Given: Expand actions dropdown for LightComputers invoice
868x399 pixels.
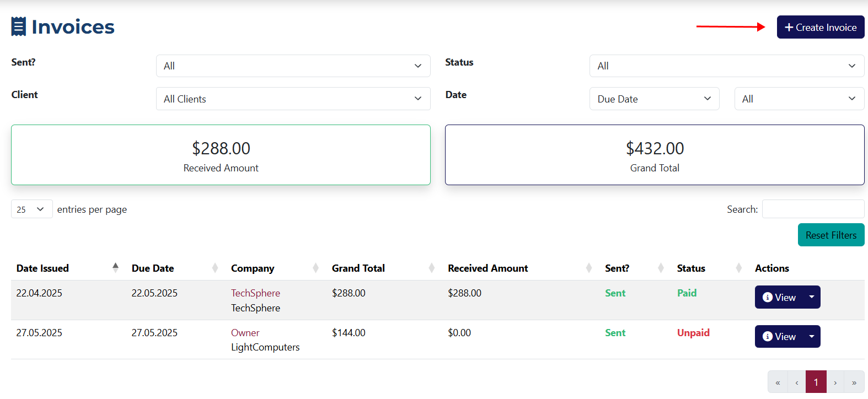Looking at the screenshot, I should click(812, 336).
